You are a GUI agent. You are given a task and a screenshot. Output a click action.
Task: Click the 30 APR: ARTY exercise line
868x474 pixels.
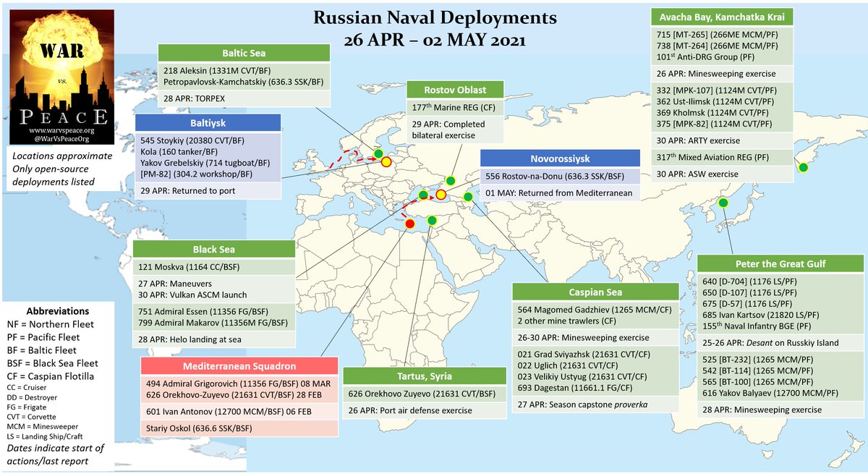click(x=697, y=140)
